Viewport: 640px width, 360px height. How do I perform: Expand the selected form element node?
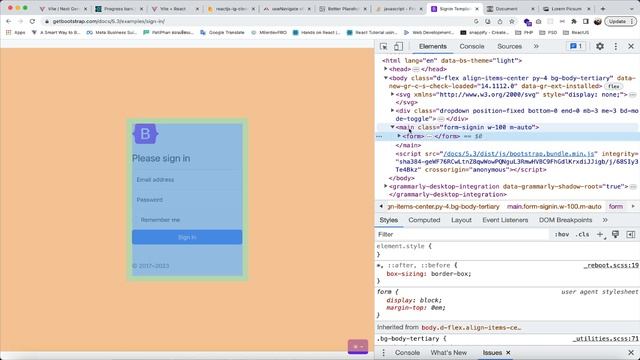[399, 136]
